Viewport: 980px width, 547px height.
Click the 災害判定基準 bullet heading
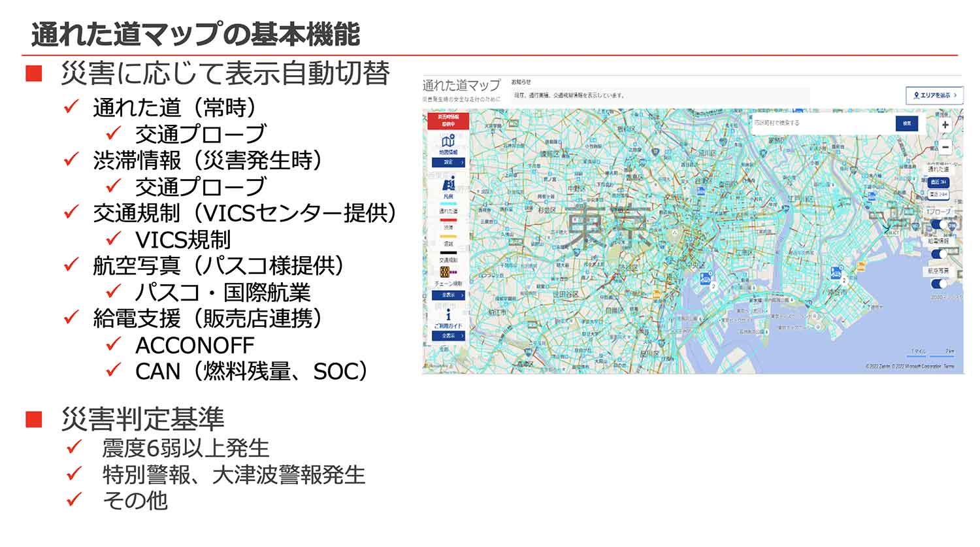[x=143, y=419]
